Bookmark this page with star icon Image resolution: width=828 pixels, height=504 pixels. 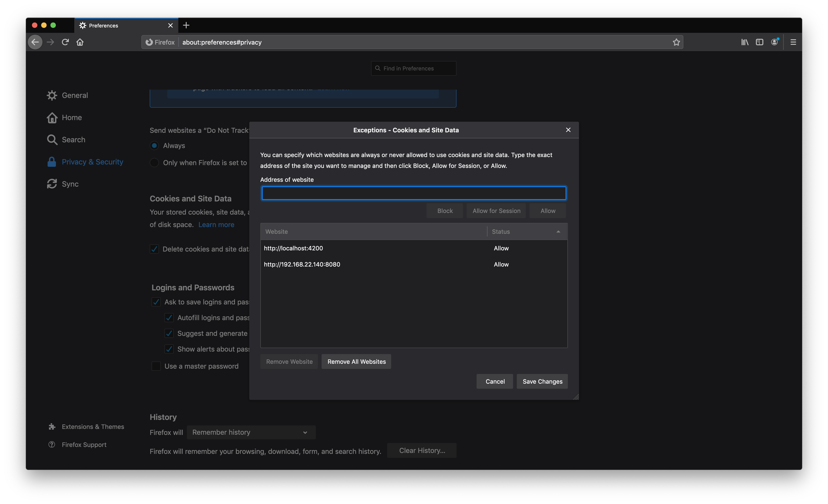point(676,42)
